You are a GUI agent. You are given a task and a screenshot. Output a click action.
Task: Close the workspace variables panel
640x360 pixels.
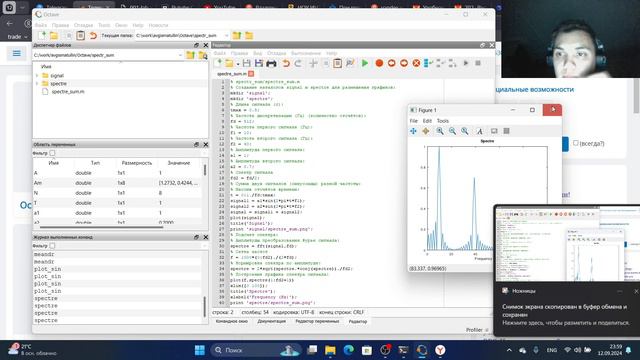click(x=206, y=144)
